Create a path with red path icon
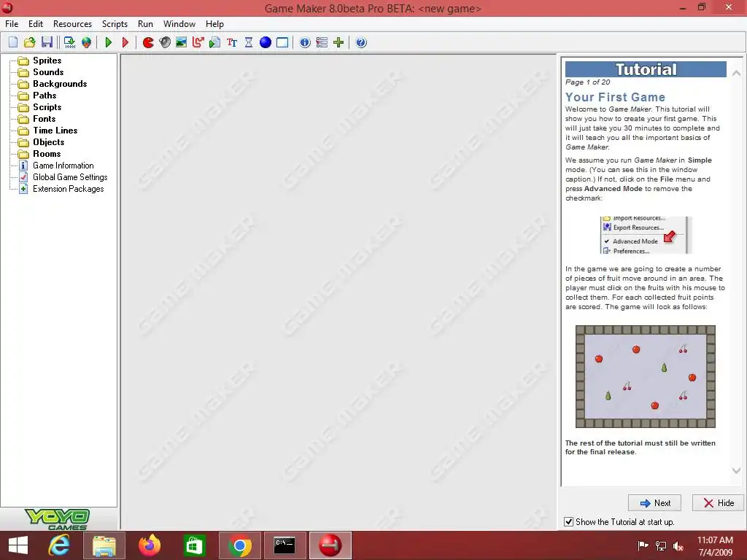Screen dimensions: 747x560 tap(198, 42)
